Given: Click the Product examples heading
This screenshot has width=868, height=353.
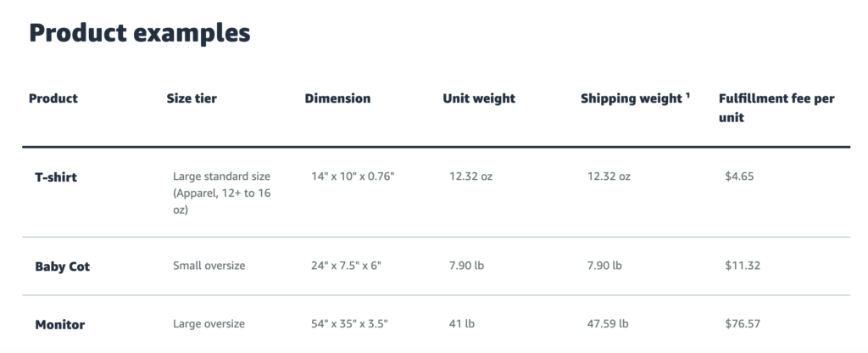Looking at the screenshot, I should [140, 32].
